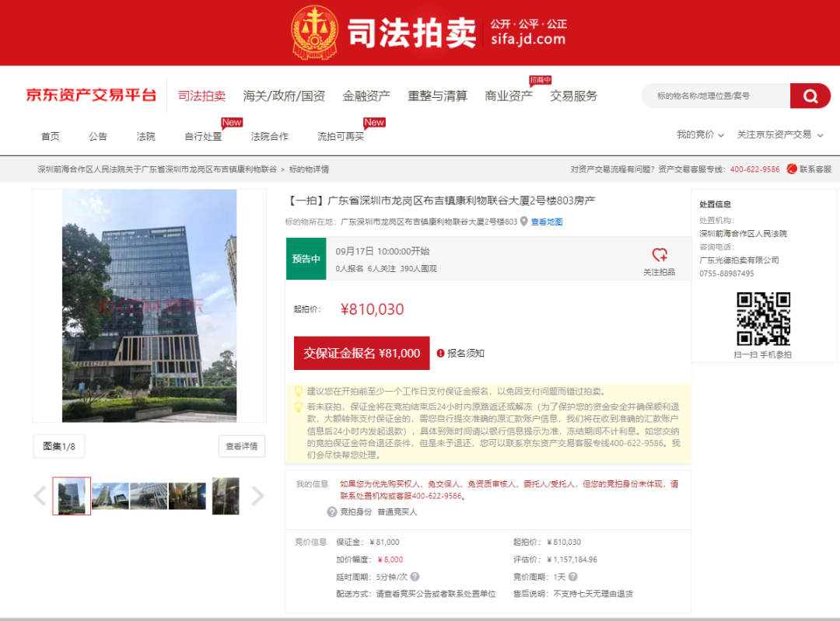Viewport: 840px width, 621px height.
Task: Click help icon next to 延时周期
Action: tap(415, 577)
